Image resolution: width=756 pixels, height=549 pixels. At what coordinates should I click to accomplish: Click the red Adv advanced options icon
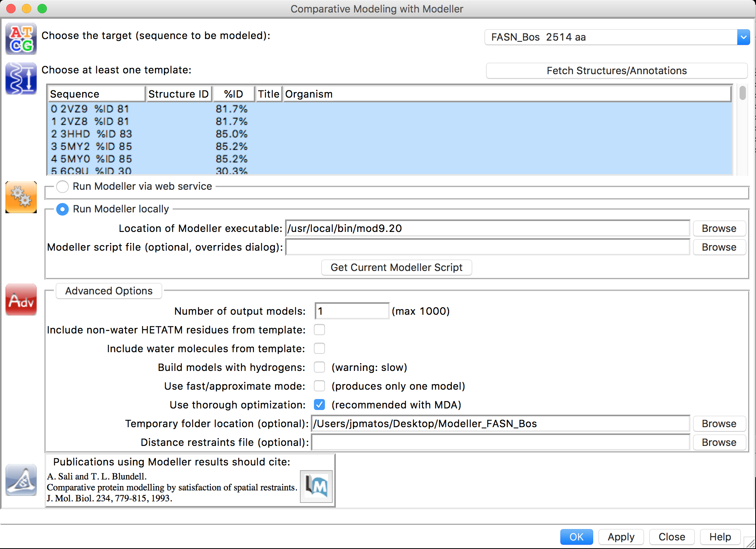(x=21, y=299)
